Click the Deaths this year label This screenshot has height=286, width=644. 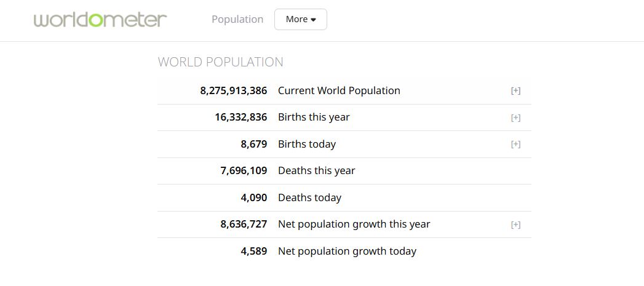tap(316, 171)
